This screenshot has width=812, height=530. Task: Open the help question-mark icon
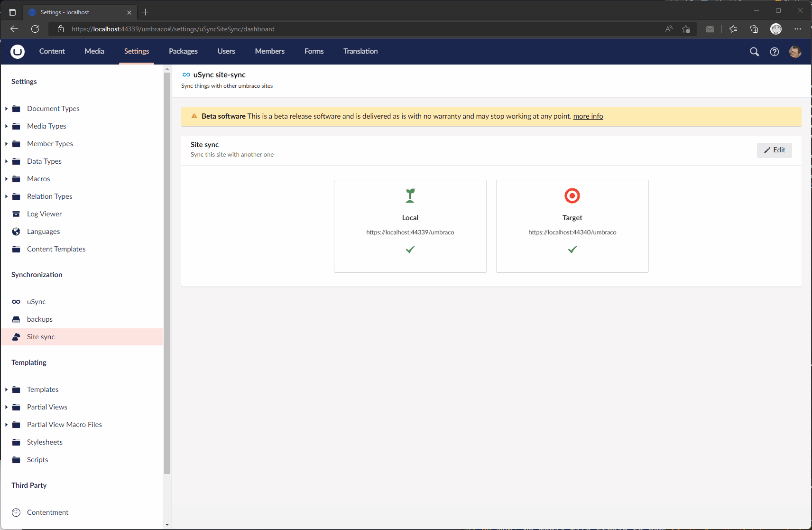(775, 52)
